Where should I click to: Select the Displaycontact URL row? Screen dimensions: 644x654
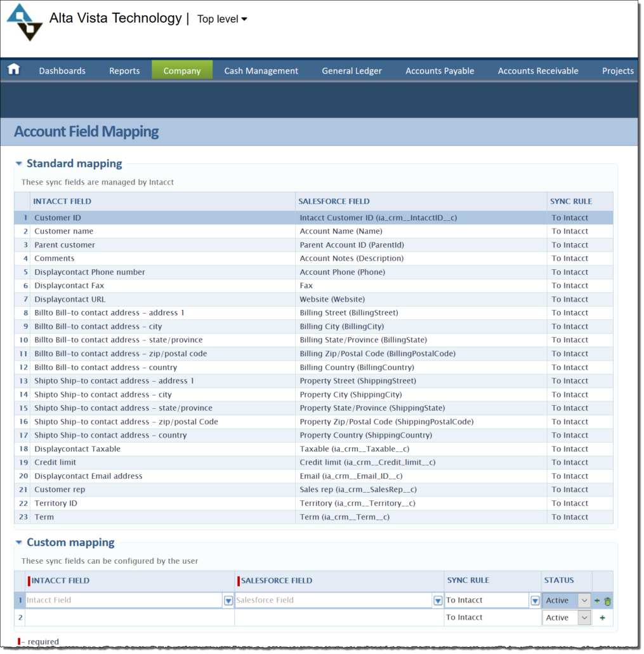(x=313, y=299)
